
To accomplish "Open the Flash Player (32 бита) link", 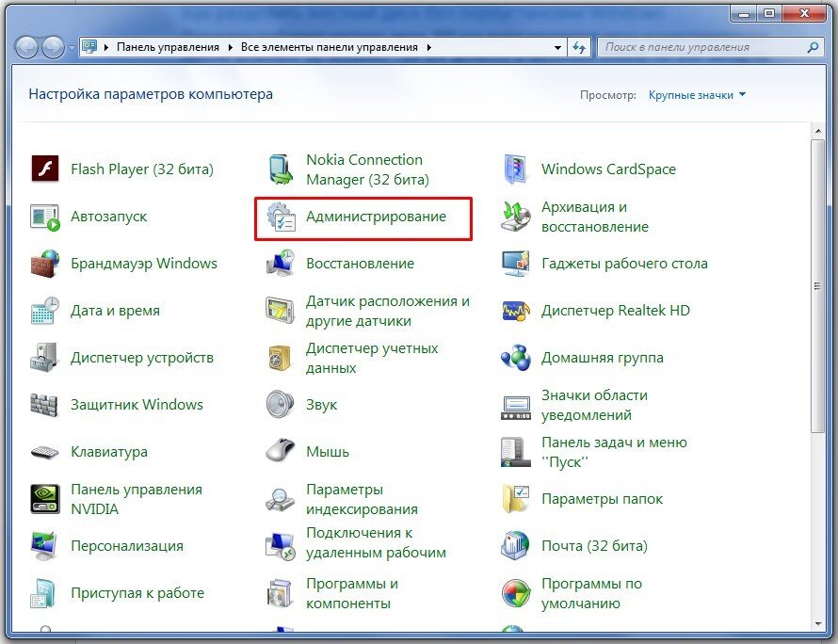I will (x=142, y=169).
